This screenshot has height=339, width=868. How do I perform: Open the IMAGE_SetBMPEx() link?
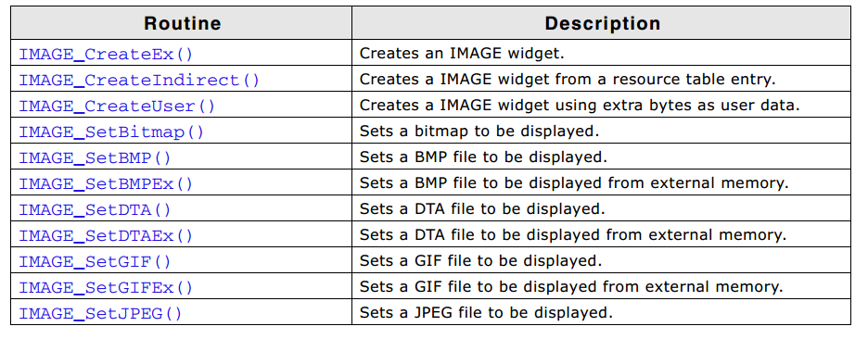[106, 183]
